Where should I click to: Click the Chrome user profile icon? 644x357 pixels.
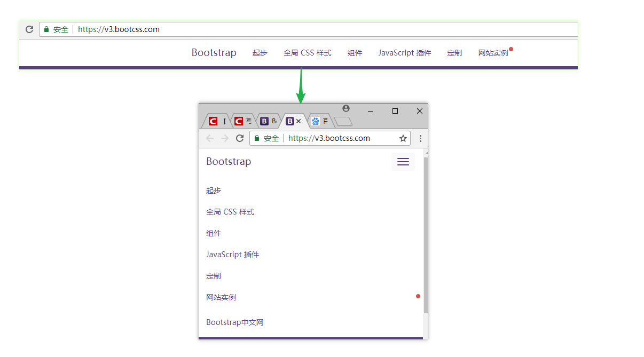point(346,108)
